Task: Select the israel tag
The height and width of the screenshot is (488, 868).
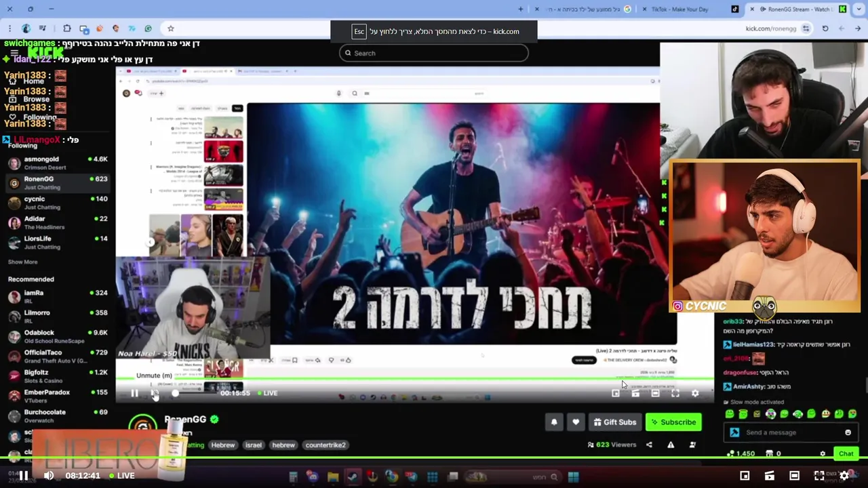Action: pos(253,445)
